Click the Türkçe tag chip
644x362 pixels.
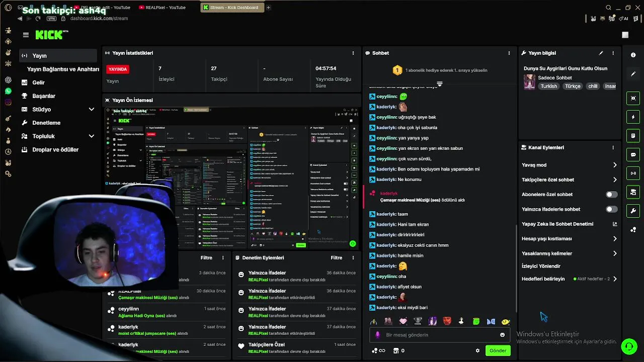[x=573, y=86]
